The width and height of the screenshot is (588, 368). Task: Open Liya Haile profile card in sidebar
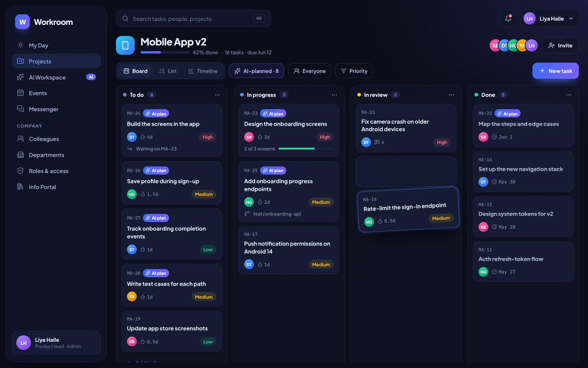click(56, 342)
